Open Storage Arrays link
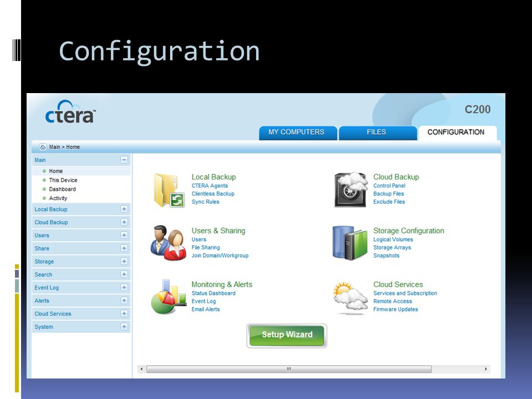 coord(392,248)
